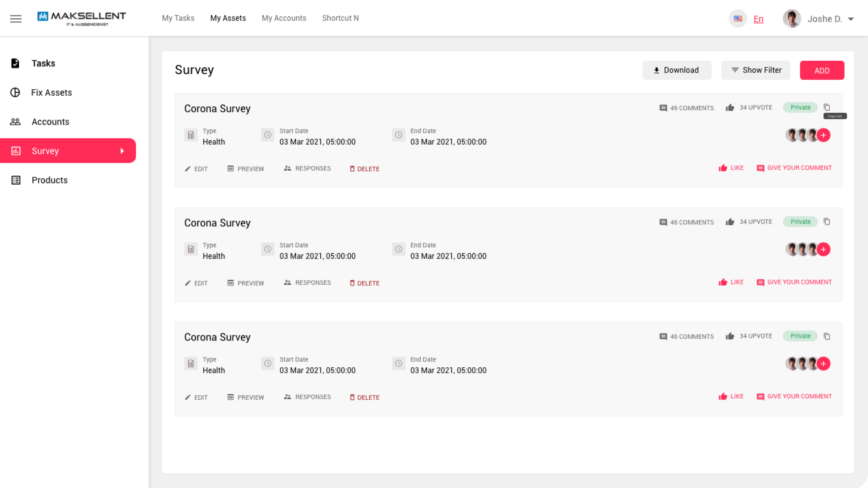Delete the third Corona Survey
The image size is (868, 488).
pyautogui.click(x=365, y=397)
